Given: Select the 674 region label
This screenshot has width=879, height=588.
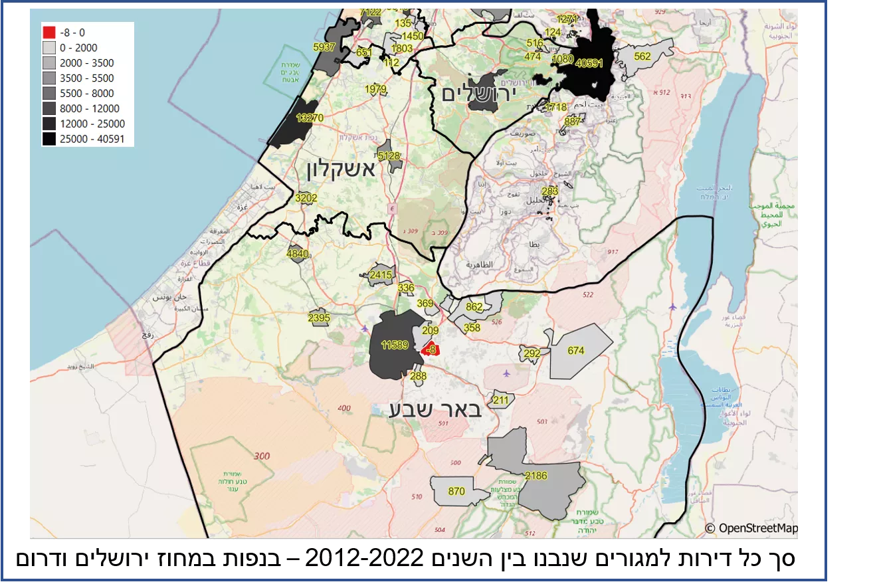Looking at the screenshot, I should tap(575, 351).
